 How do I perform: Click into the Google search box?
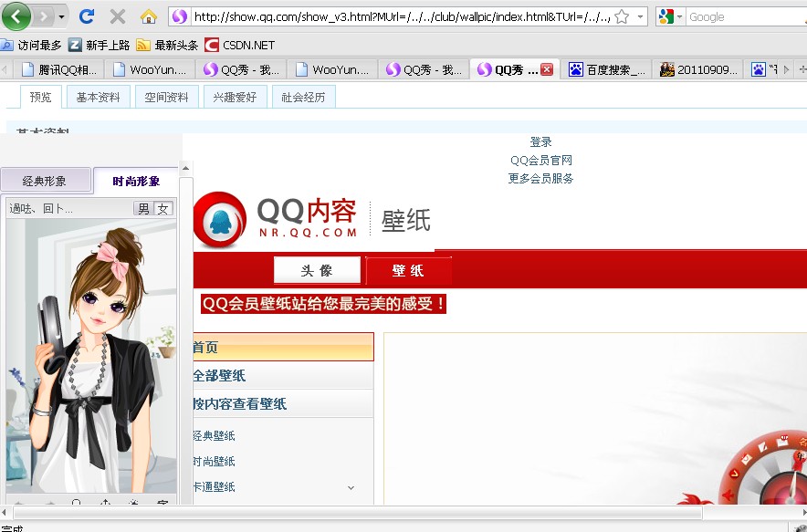pos(746,17)
